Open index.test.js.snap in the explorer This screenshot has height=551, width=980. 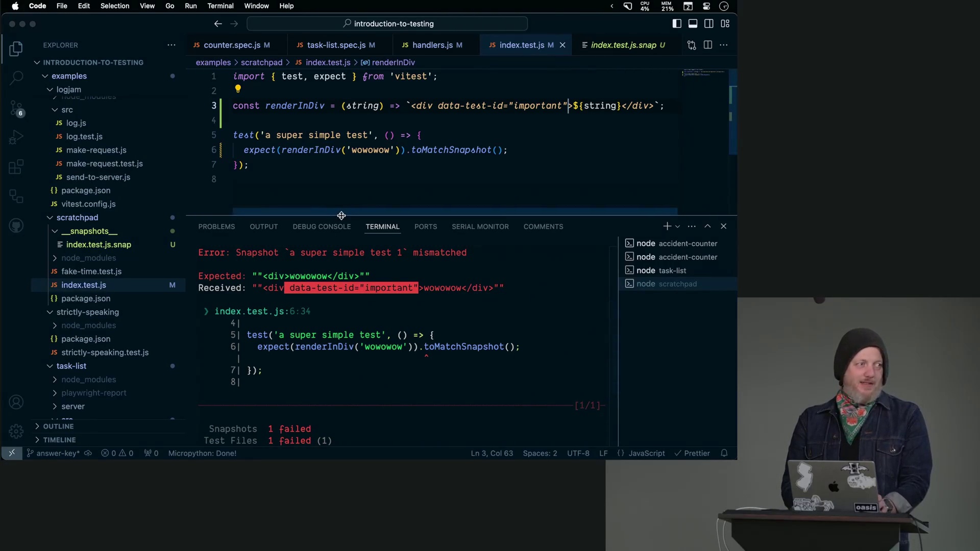pyautogui.click(x=99, y=244)
